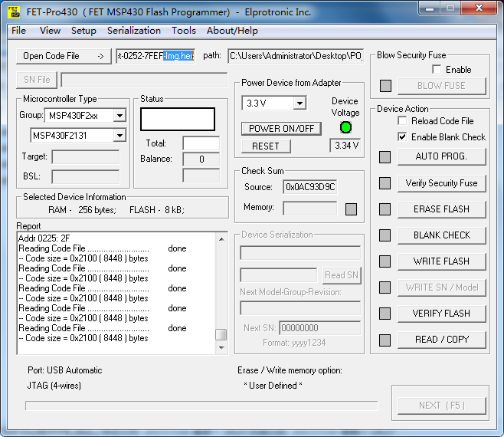The width and height of the screenshot is (504, 437).
Task: Open the Tools menu
Action: coord(184,31)
